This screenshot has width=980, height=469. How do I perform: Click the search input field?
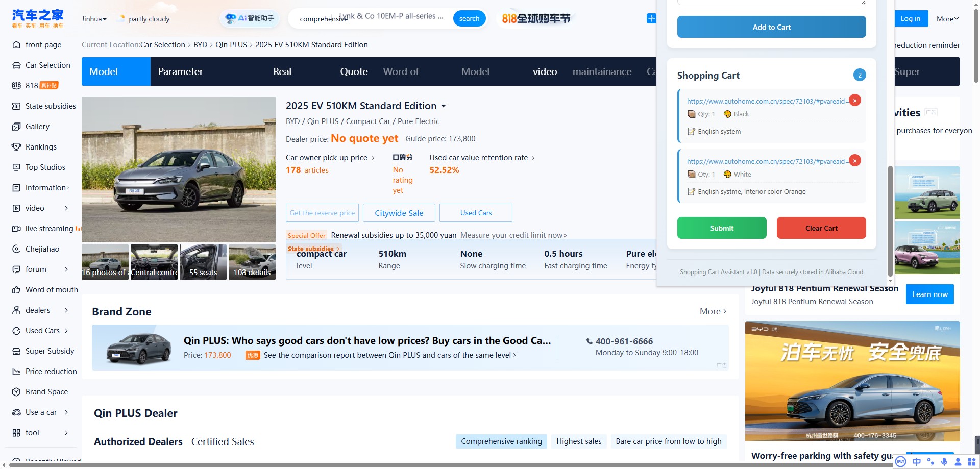[x=372, y=18]
